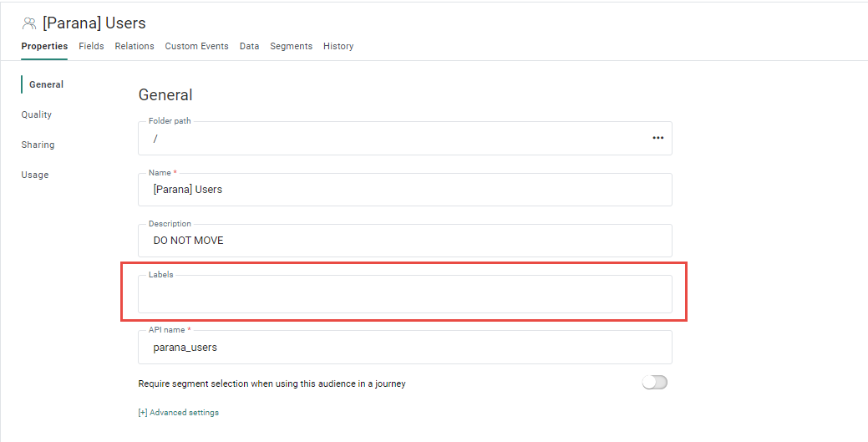Open the Usage section in the sidebar

tap(35, 175)
